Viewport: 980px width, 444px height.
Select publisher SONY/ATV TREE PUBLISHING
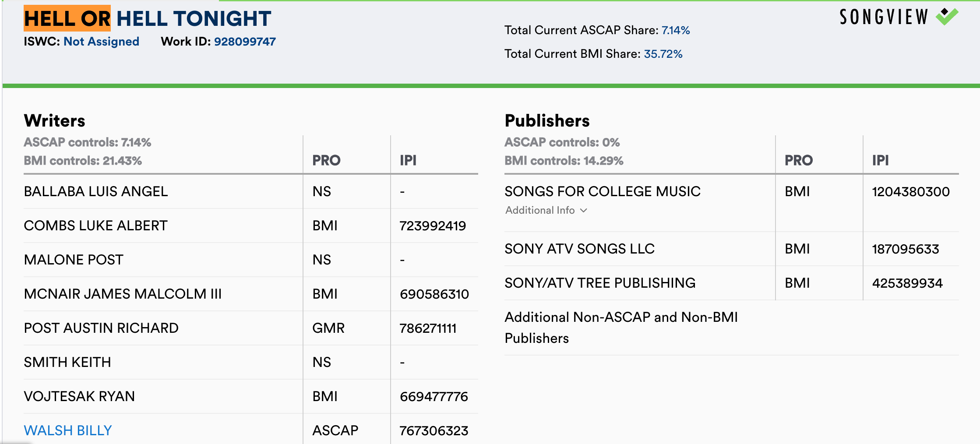(600, 283)
